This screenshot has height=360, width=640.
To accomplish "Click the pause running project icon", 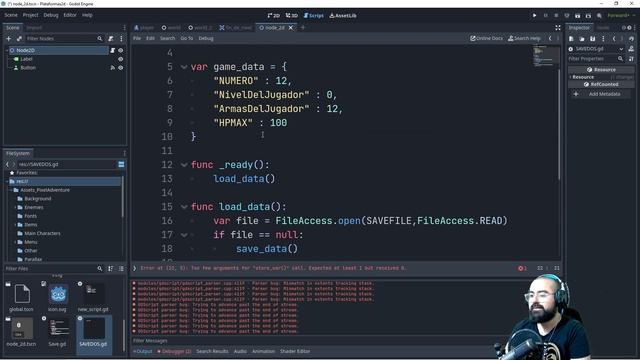I will [x=545, y=16].
